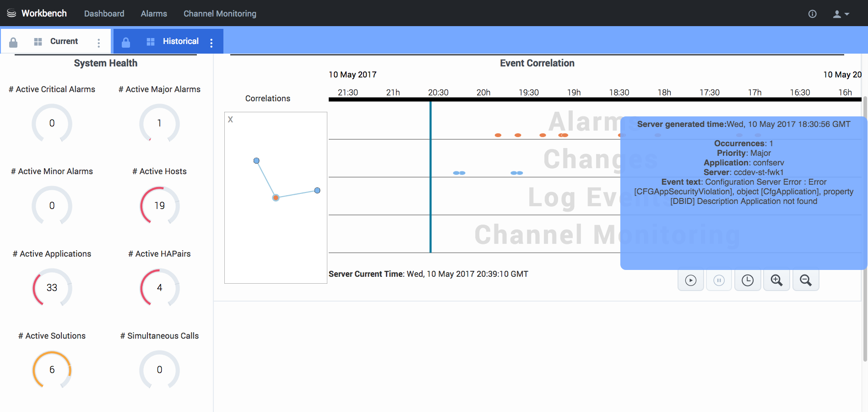Zoom in on the event timeline

[x=776, y=280]
